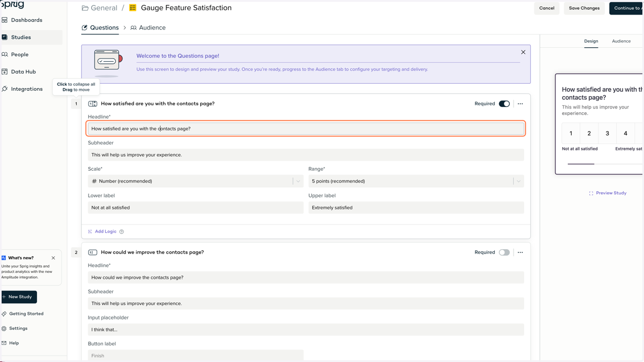Open Dashboards in the sidebar
Viewport: 644px width, 362px height.
click(26, 20)
